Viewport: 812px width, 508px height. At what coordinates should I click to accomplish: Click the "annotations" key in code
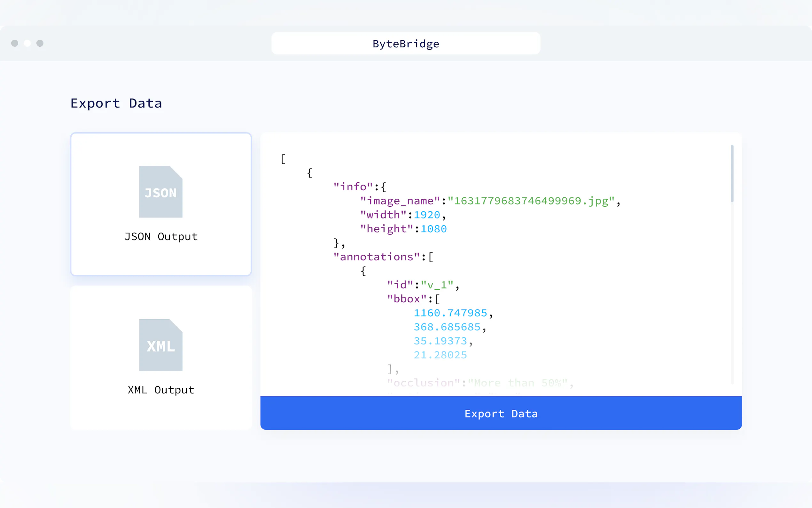376,257
